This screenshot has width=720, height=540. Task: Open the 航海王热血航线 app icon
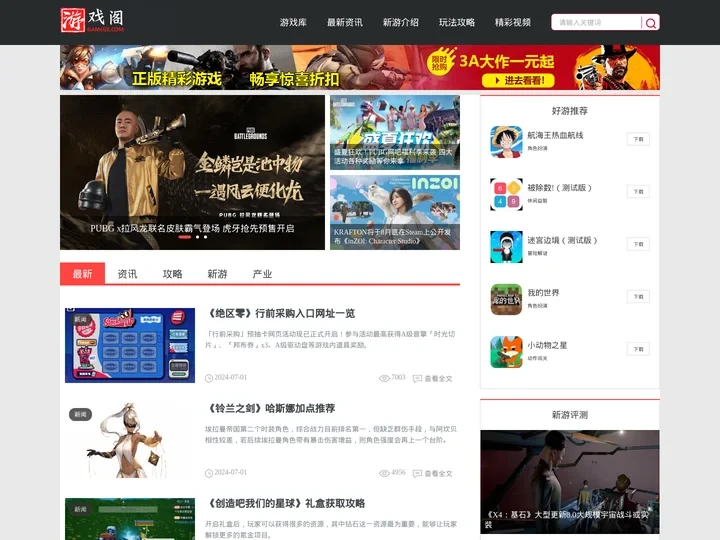coord(506,141)
